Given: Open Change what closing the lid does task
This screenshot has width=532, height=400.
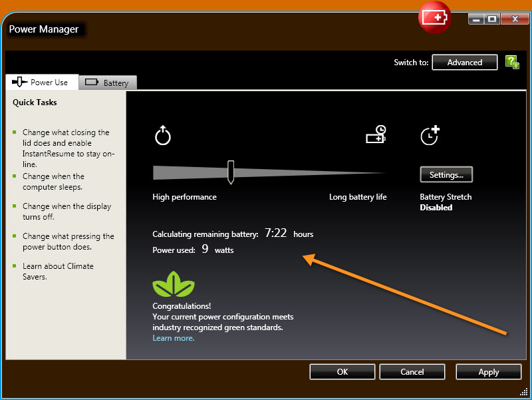Looking at the screenshot, I should click(x=68, y=148).
